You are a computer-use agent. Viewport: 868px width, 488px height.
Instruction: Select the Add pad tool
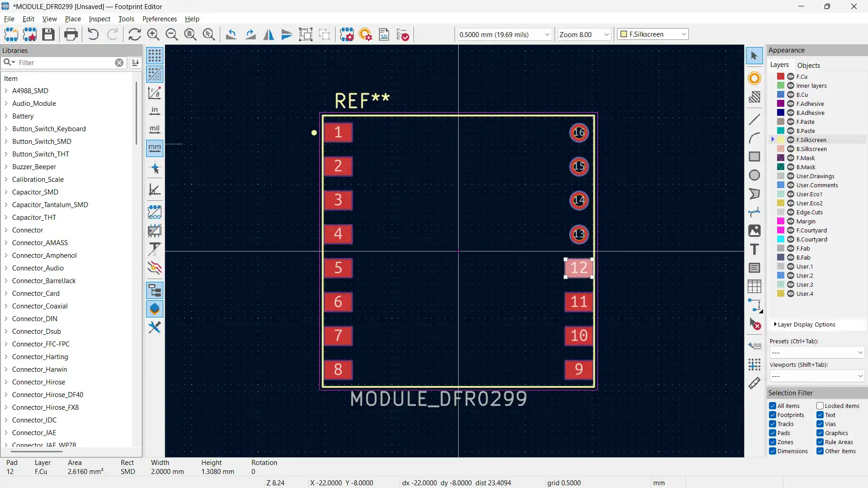tap(754, 78)
